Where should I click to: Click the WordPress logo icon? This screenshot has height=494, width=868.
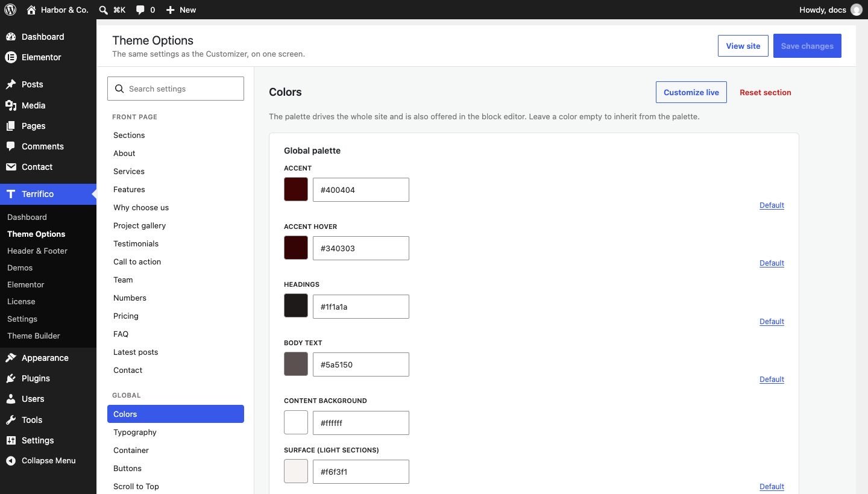[10, 10]
